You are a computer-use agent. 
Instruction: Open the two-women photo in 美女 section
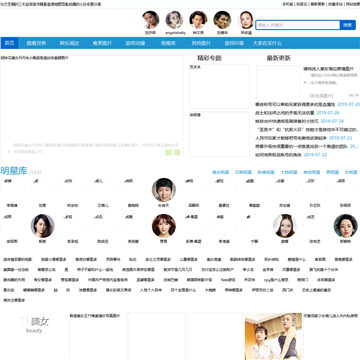[273, 336]
